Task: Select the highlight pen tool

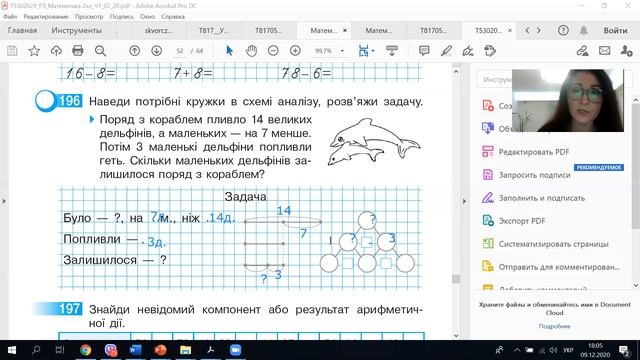Action: point(446,51)
